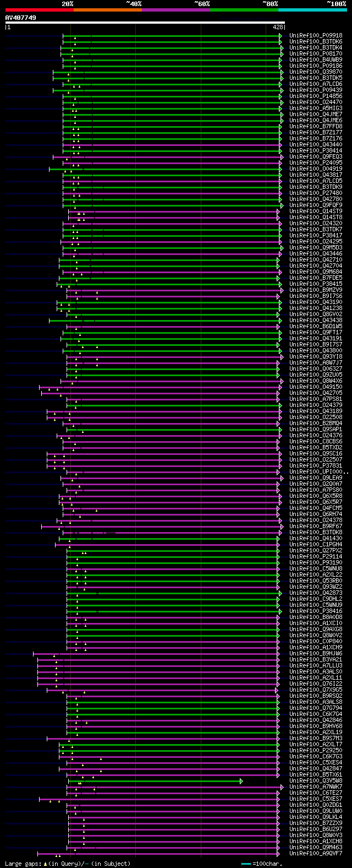Open hit UniRef100_B3TDK6
Viewport: 352px width, 868px height.
point(316,42)
